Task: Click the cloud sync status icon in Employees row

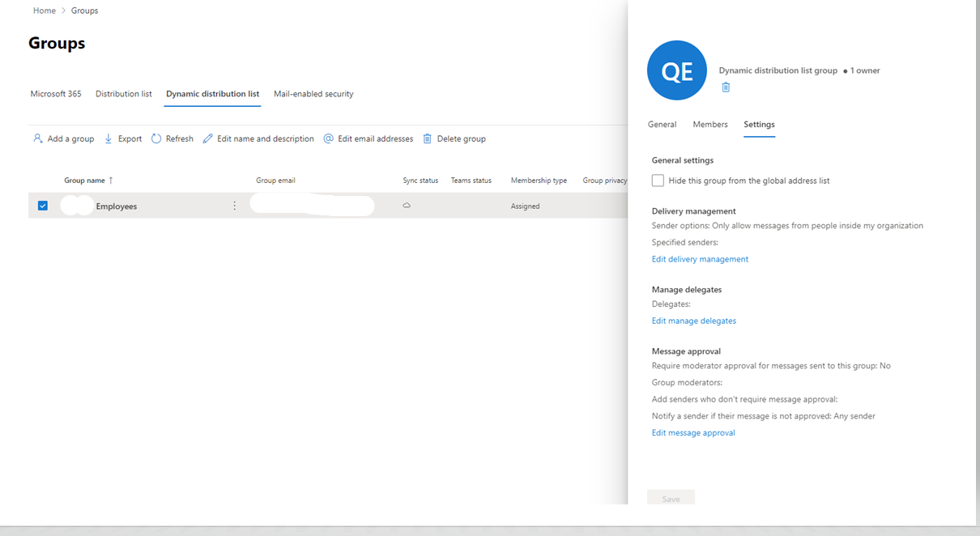Action: [407, 206]
